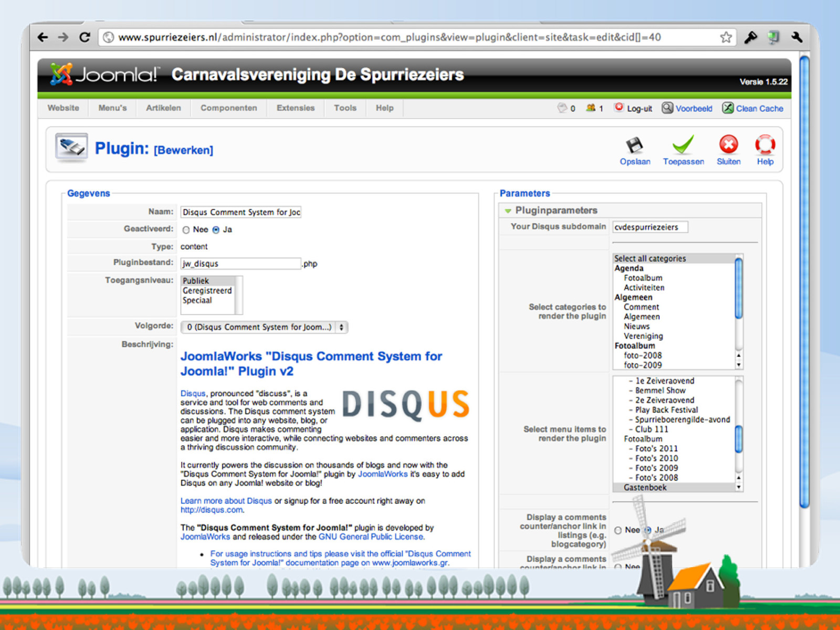
Task: Open the Volgorde ordering dropdown
Action: tap(264, 327)
